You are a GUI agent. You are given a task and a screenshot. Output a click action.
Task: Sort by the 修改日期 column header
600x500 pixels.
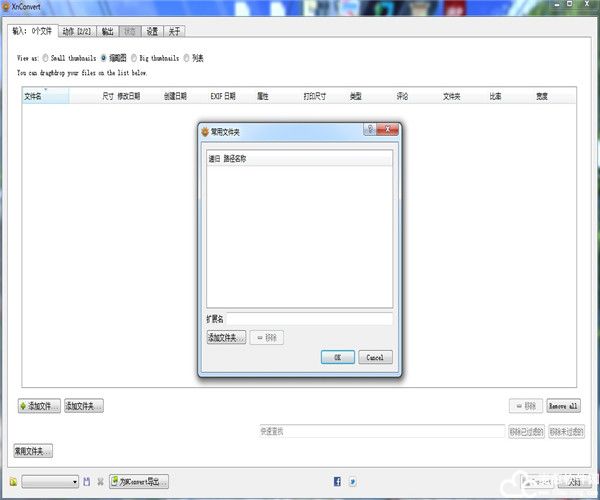point(129,96)
